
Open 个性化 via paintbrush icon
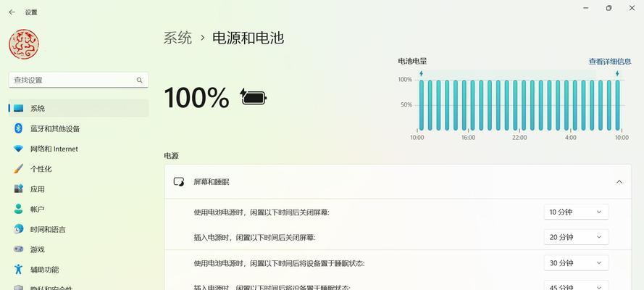19,169
